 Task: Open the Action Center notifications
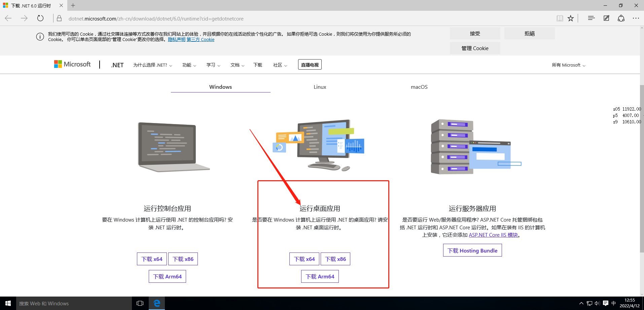pyautogui.click(x=606, y=303)
